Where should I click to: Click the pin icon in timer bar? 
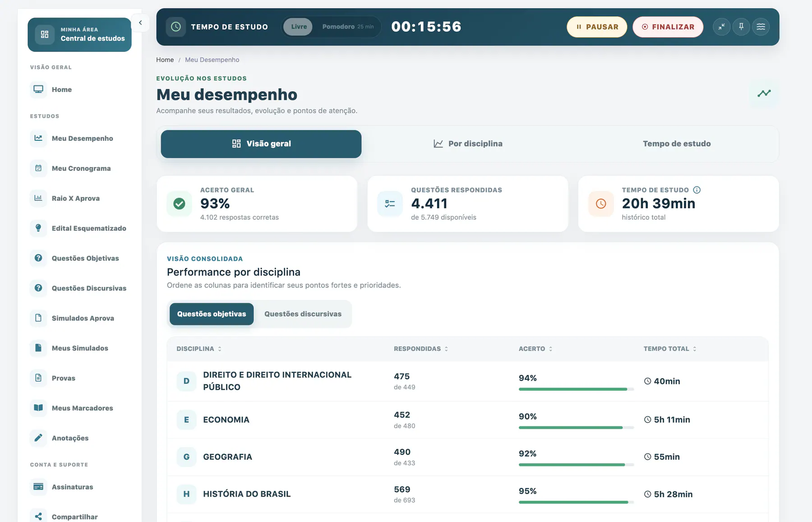click(741, 27)
